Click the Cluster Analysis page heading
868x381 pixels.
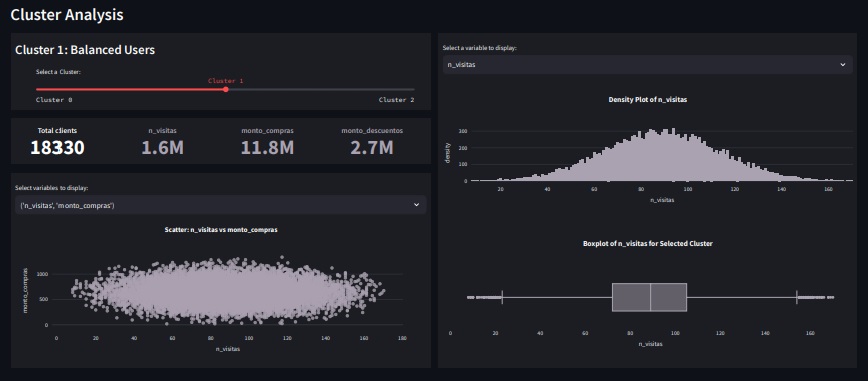pyautogui.click(x=67, y=15)
